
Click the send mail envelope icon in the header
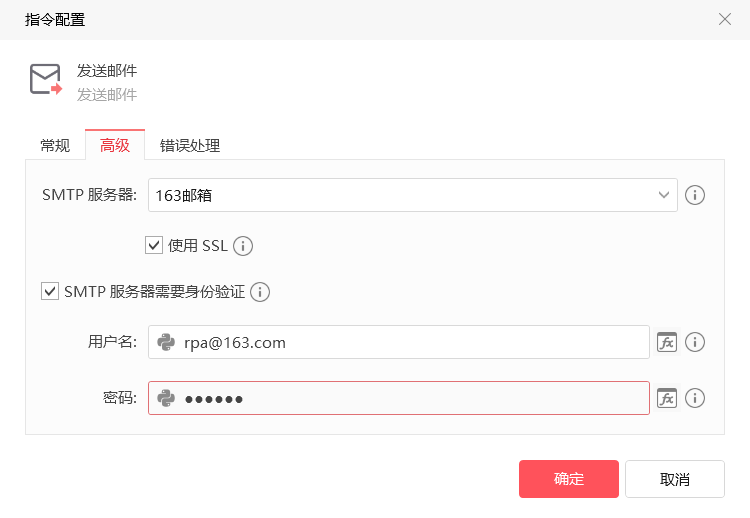pyautogui.click(x=45, y=80)
